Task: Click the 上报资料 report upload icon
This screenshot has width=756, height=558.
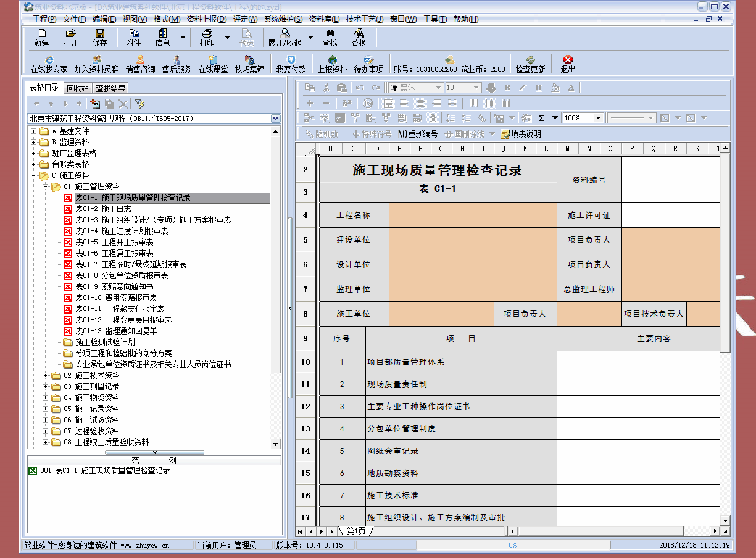Action: 333,64
